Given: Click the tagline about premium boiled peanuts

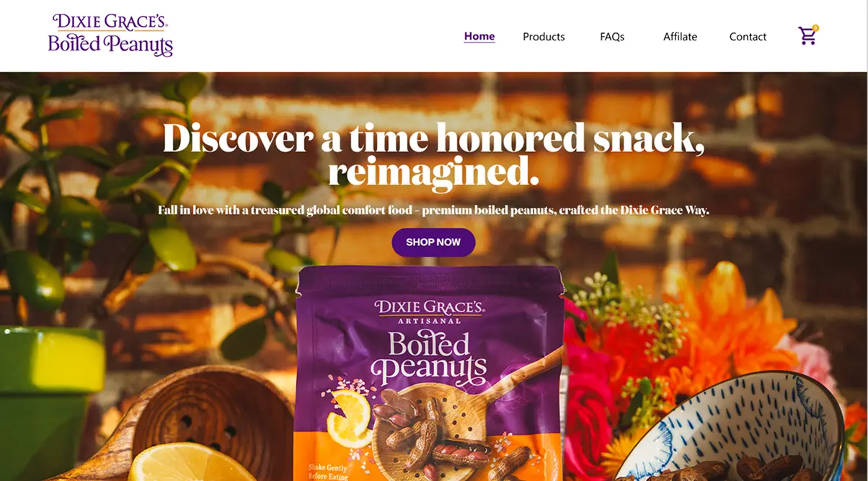Looking at the screenshot, I should (x=433, y=211).
